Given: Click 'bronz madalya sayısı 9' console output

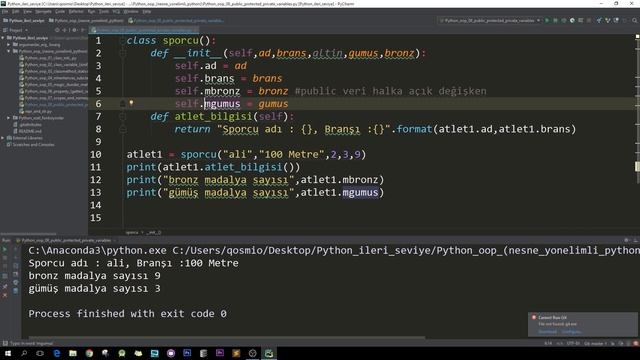Looking at the screenshot, I should point(94,276).
